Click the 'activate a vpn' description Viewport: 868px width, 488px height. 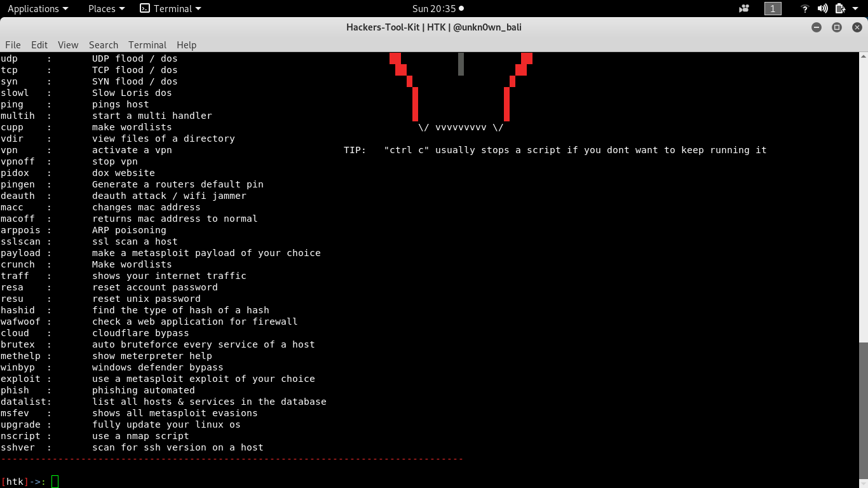[x=132, y=150]
